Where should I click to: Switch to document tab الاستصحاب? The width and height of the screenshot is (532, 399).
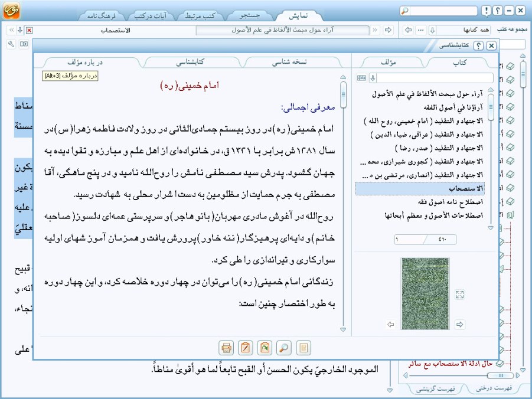pos(115,30)
